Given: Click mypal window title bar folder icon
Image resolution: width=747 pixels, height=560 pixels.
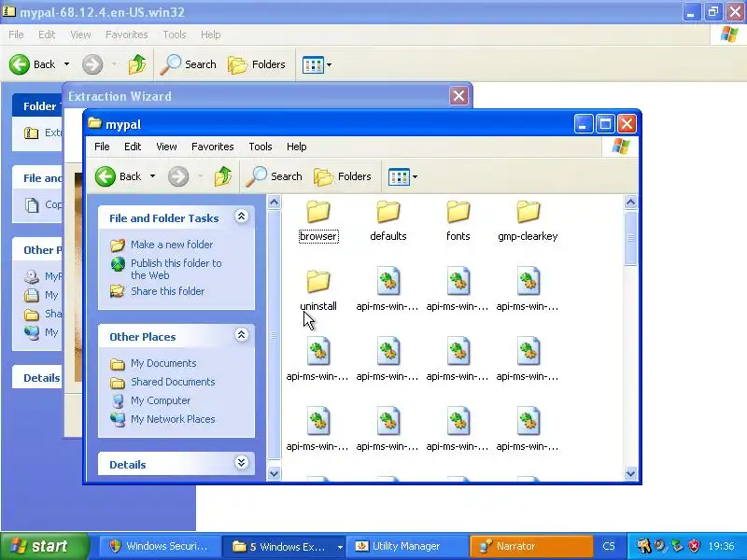Looking at the screenshot, I should (x=95, y=123).
